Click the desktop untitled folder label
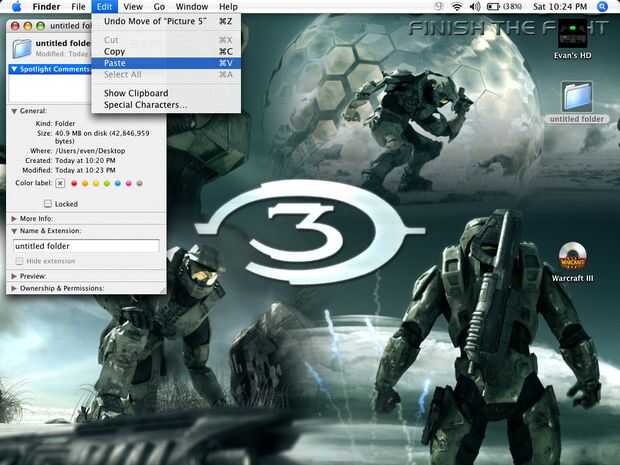Screen dimensions: 620x465 click(577, 119)
